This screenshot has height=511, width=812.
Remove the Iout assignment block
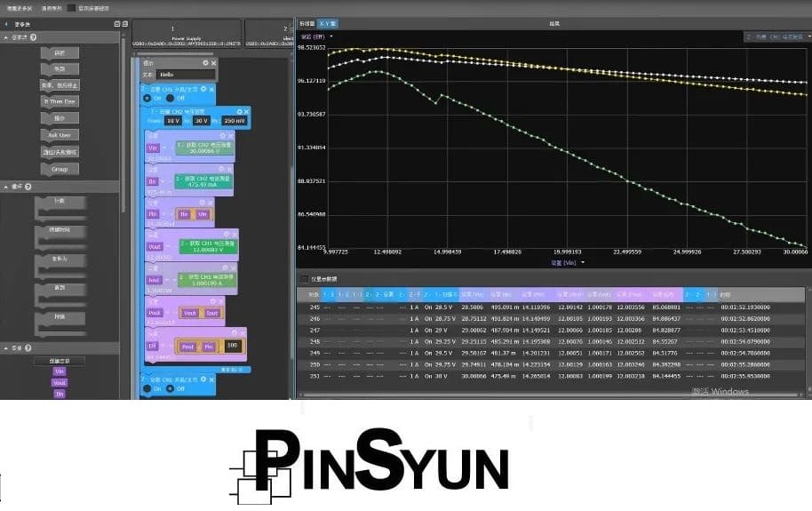(233, 267)
